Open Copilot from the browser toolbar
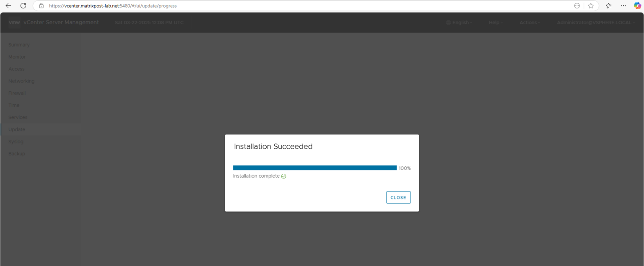Viewport: 644px width, 266px height. point(636,5)
